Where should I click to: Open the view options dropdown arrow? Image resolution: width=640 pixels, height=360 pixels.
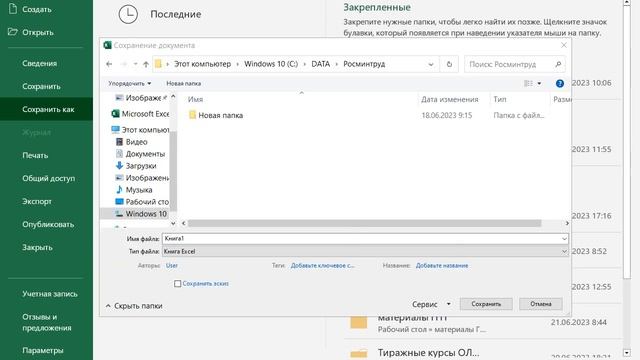coord(539,83)
